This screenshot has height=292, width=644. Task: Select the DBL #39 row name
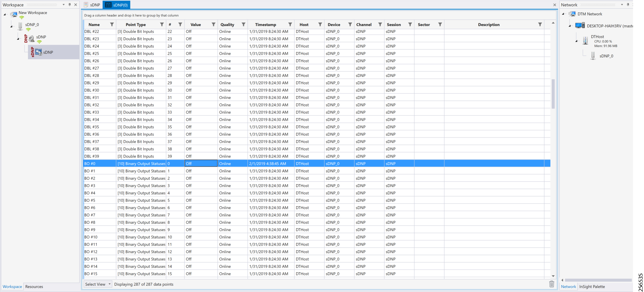[x=92, y=156]
